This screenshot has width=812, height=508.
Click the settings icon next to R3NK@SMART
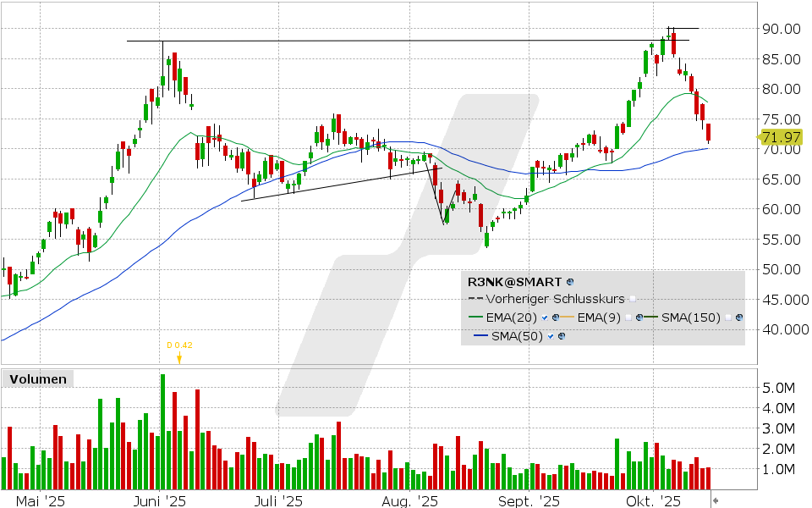tap(570, 280)
